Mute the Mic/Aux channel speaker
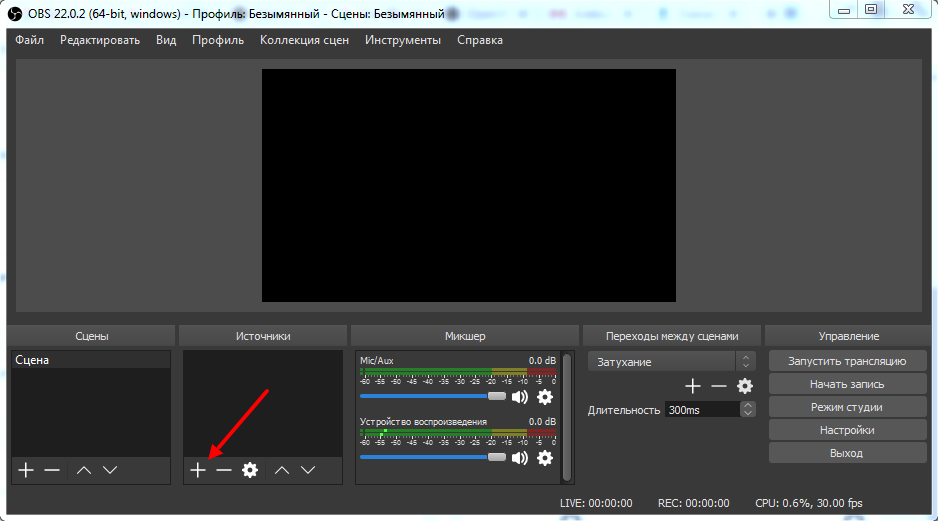Viewport: 938px width, 521px height. tap(520, 397)
